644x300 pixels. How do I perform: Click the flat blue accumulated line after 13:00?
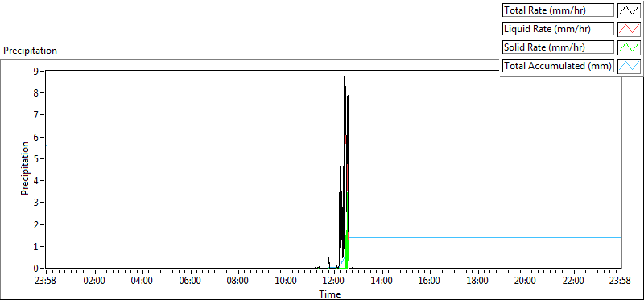[x=485, y=237]
